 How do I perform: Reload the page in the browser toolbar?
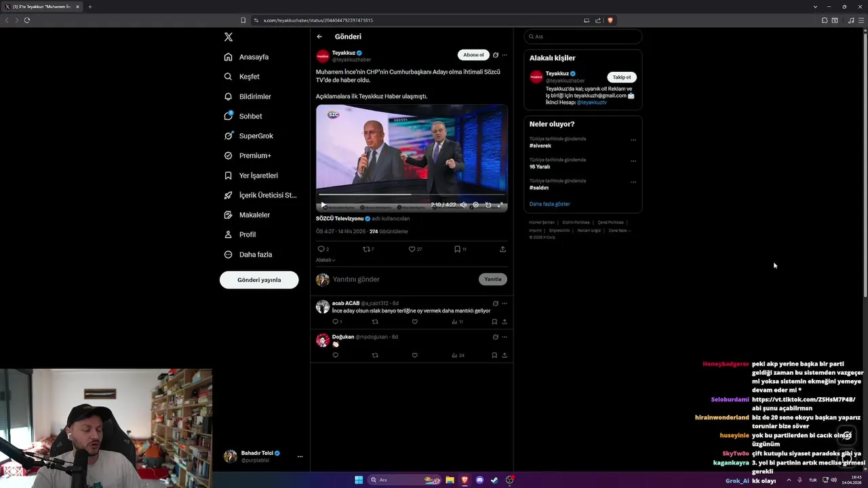coord(27,20)
